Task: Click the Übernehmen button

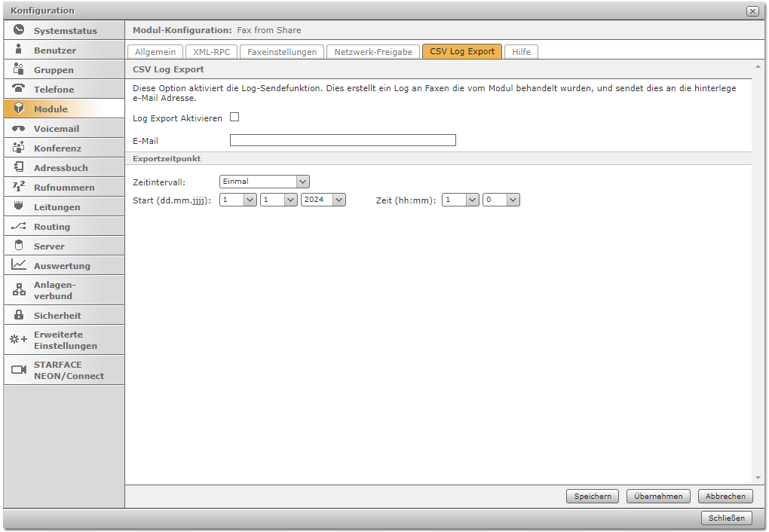Action: 658,496
